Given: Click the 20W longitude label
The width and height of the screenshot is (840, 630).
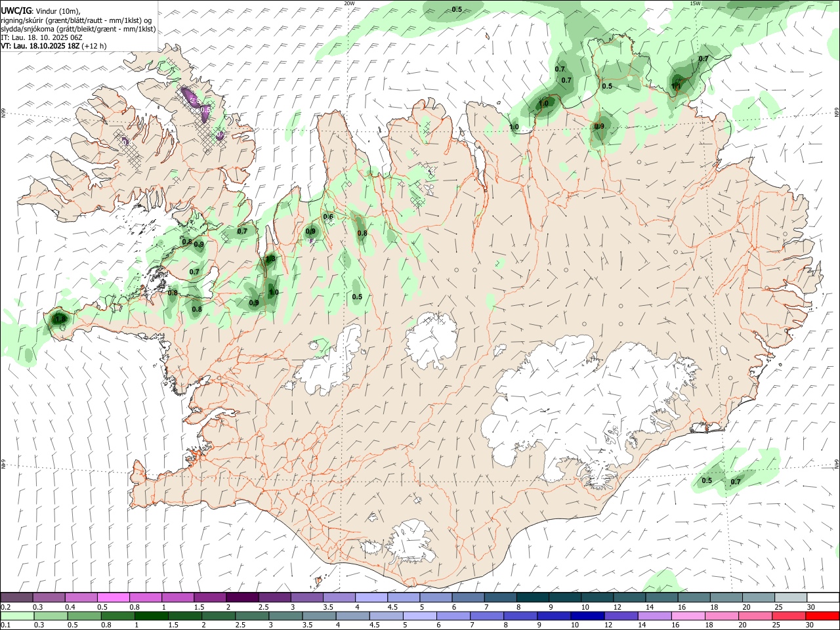Looking at the screenshot, I should (x=349, y=3).
